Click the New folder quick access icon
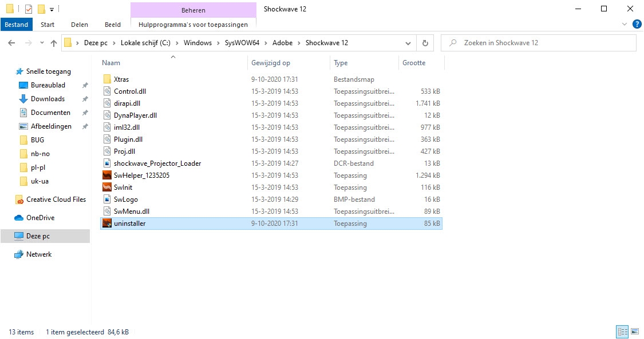 (41, 9)
